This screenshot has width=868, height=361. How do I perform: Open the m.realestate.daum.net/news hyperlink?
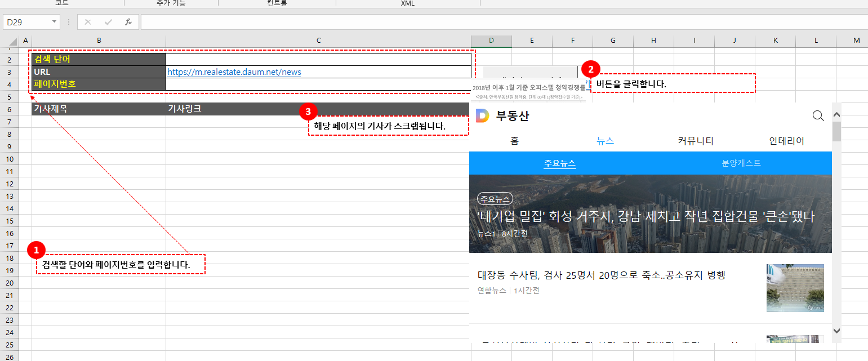pos(234,72)
